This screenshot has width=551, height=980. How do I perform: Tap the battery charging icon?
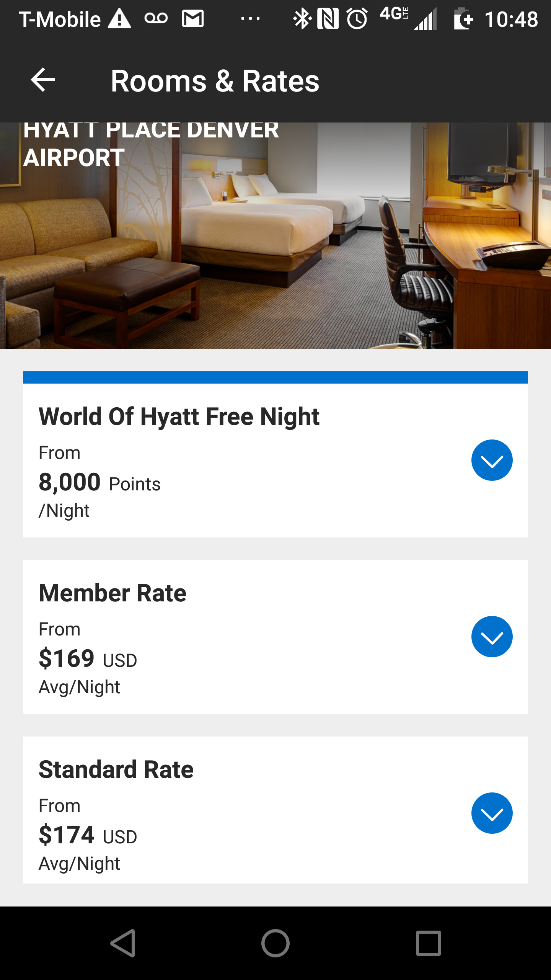click(x=463, y=19)
